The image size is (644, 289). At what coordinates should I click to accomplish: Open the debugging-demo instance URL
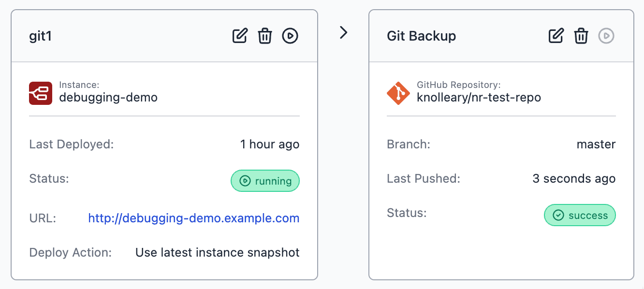point(193,218)
